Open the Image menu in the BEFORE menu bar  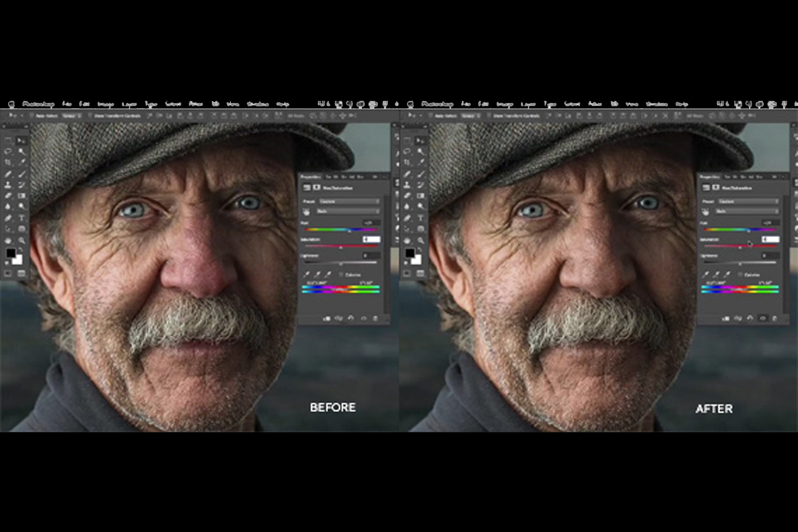pyautogui.click(x=105, y=104)
